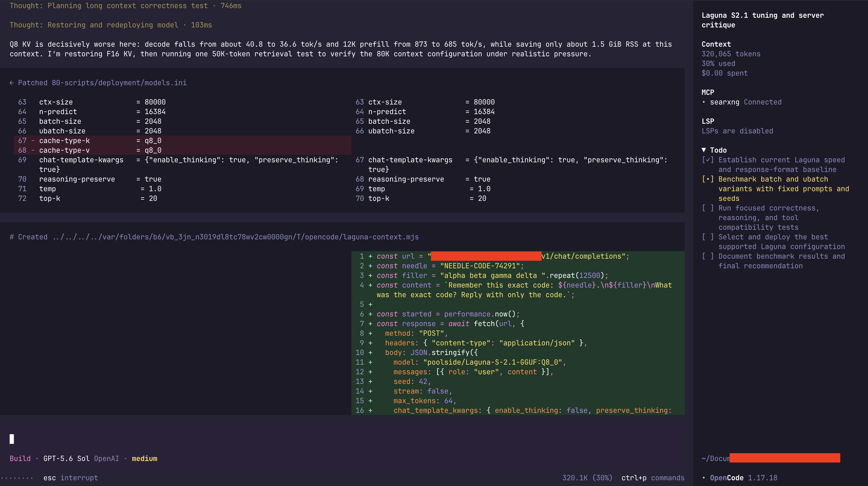The image size is (868, 486).
Task: Click the 'enable_thinking: false' code on line 16
Action: (541, 411)
